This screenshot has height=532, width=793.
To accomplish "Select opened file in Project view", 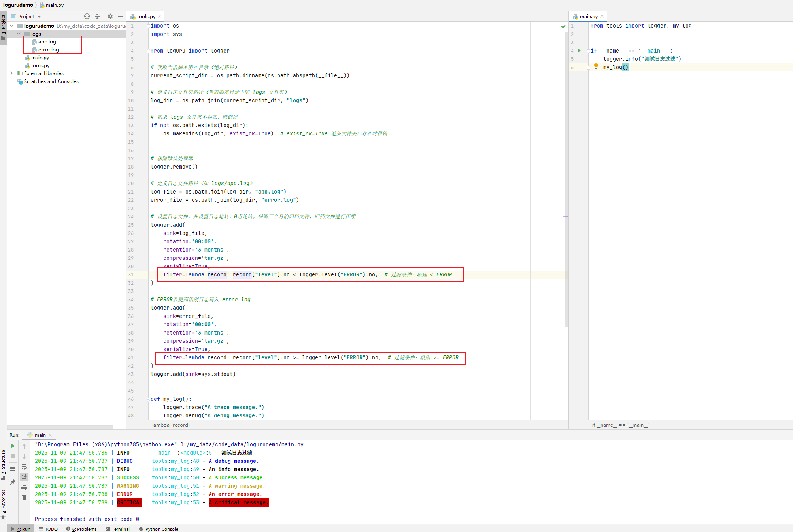I will [87, 16].
